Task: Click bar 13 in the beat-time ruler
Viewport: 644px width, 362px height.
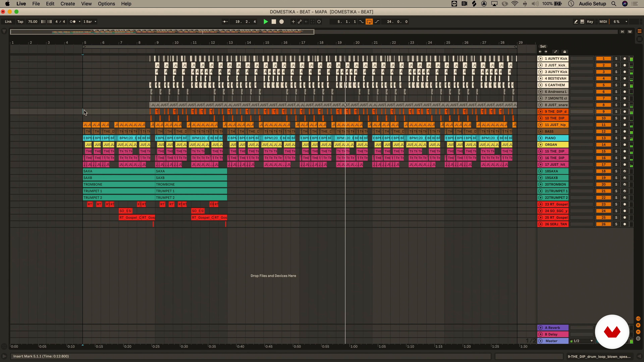Action: click(x=230, y=43)
